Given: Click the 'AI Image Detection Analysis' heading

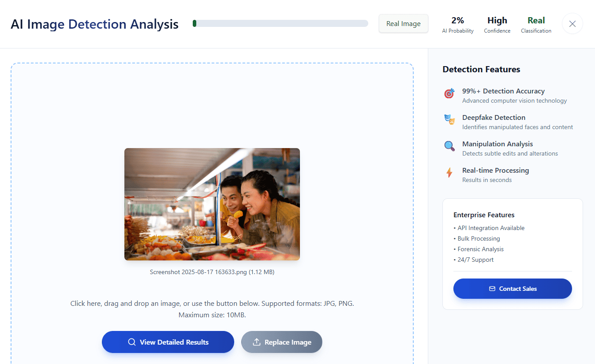Looking at the screenshot, I should tap(94, 24).
